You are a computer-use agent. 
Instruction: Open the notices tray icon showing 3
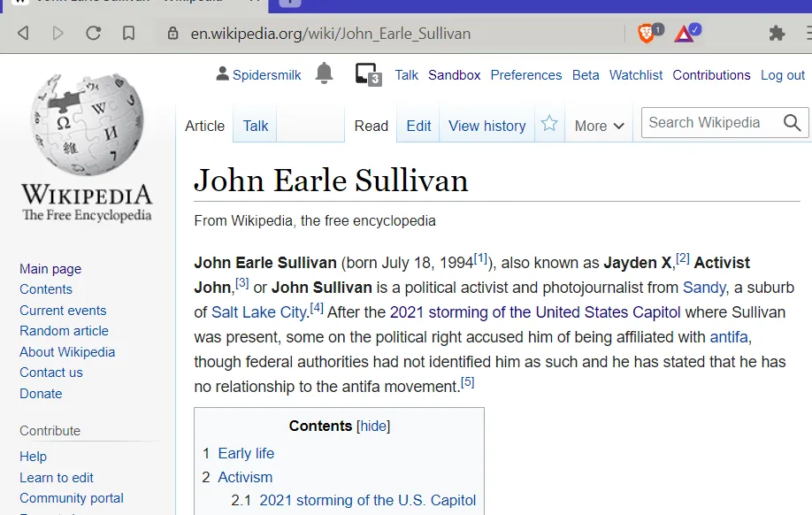[368, 74]
